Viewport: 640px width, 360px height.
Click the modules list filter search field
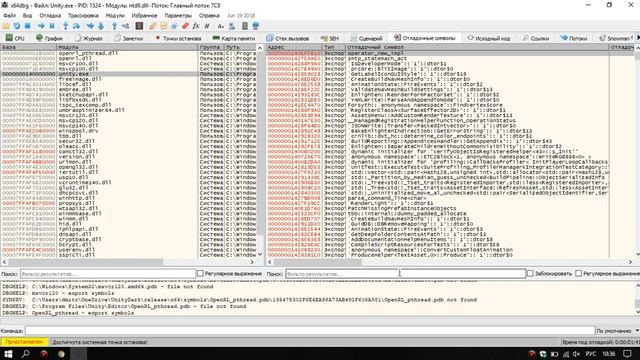point(108,273)
